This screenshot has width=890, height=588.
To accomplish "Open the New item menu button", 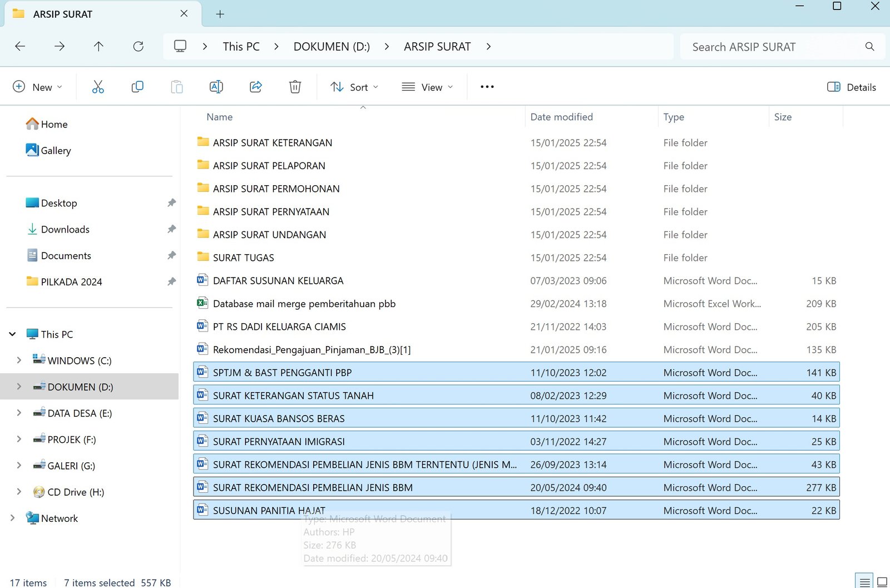I will click(37, 87).
